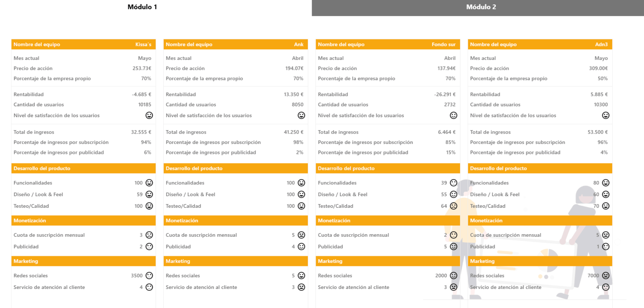
Task: Click sad face beside Fondo sur's Testeo/Calidad
Action: click(453, 206)
